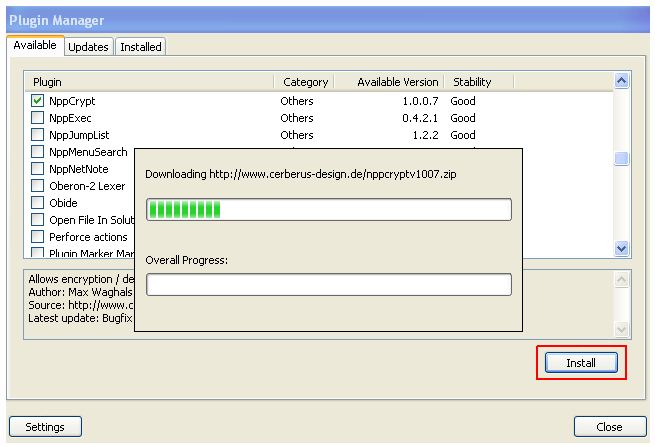Tick the NppMenuSearch checkbox
Image resolution: width=655 pixels, height=447 pixels.
tap(38, 152)
